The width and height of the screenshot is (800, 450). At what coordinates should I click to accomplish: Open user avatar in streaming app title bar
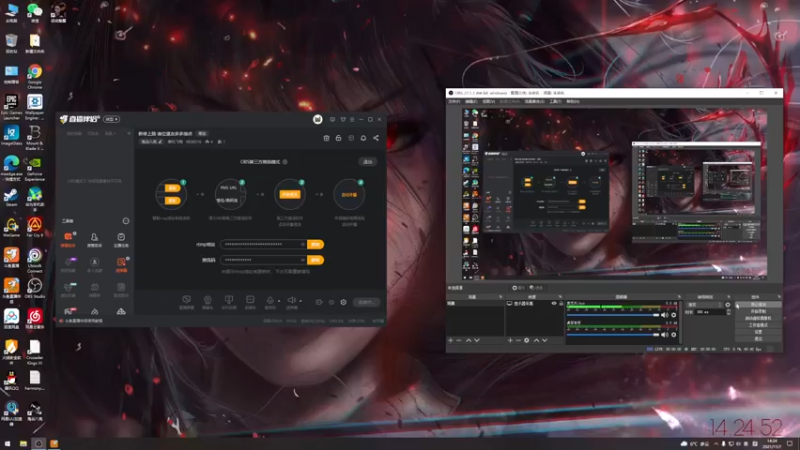[317, 119]
